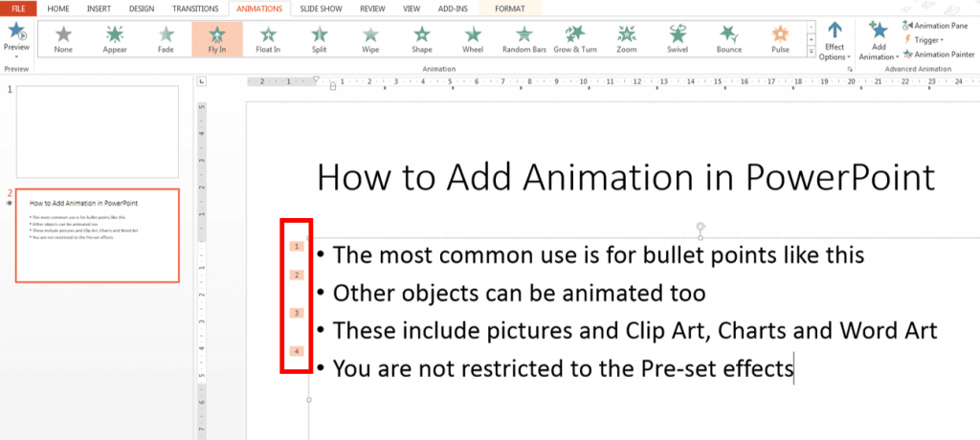Switch to the HOME tab

point(58,9)
